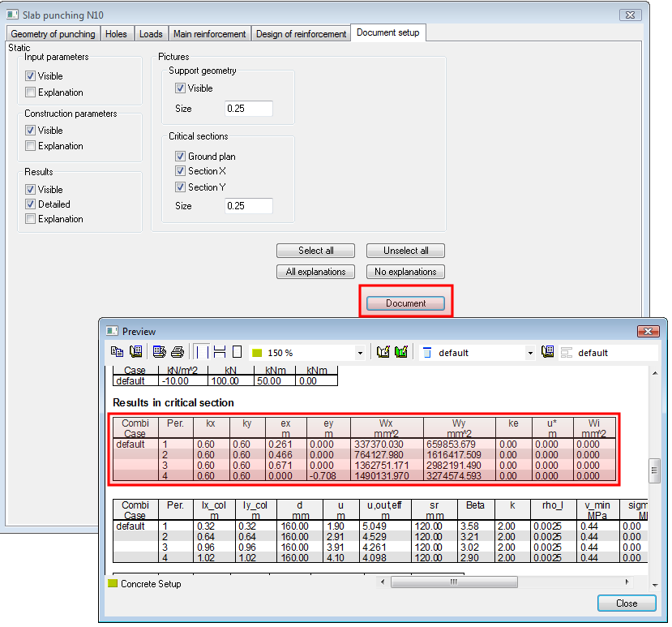Screen dimensions: 672x627
Task: Enable Explanation under Results
Action: [x=31, y=219]
